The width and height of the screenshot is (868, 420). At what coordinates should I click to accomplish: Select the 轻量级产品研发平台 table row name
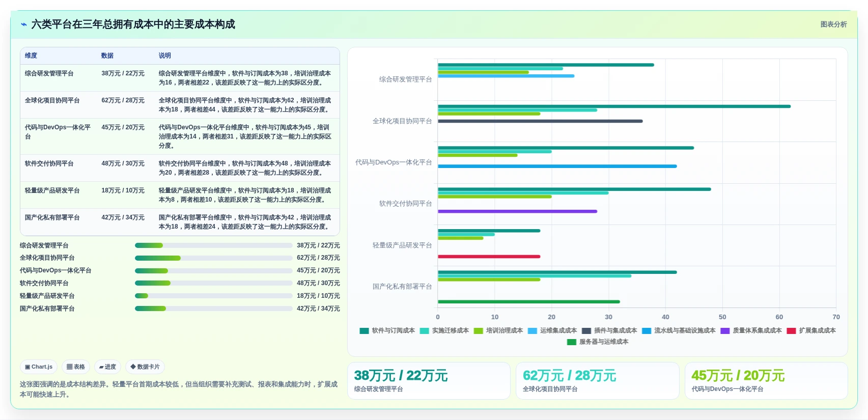tap(52, 191)
